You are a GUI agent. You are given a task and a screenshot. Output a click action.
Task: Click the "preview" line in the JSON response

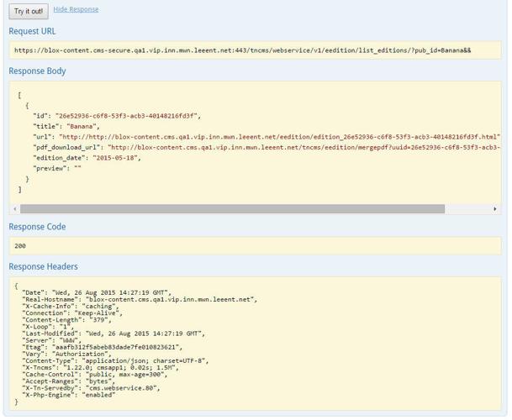57,168
